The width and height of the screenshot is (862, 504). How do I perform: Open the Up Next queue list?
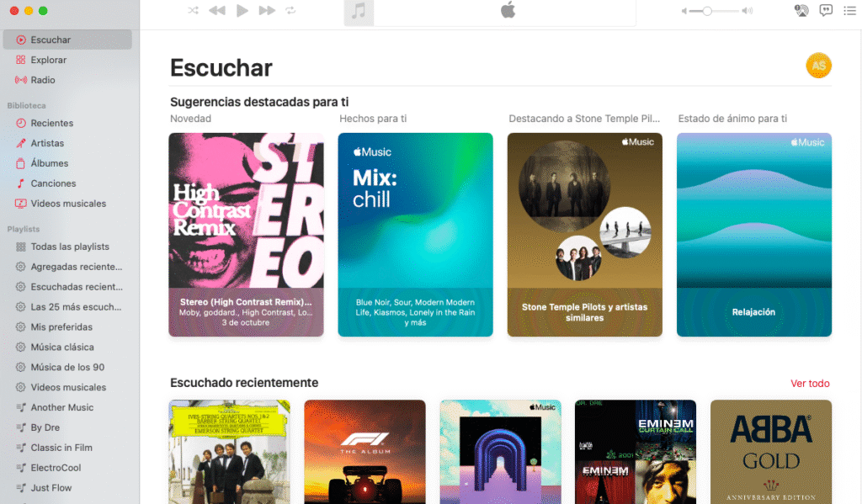(849, 11)
